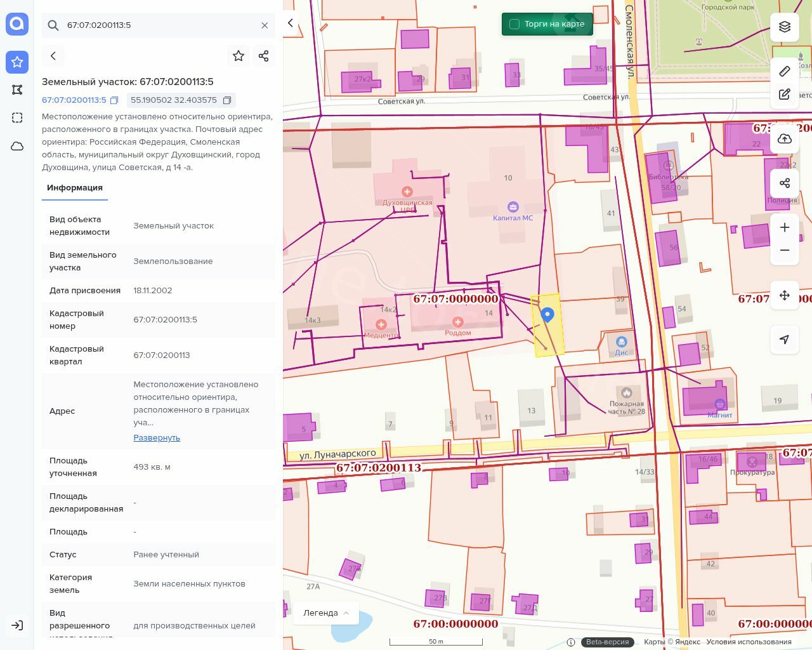Expand full address with 'Развернуть'

coord(157,438)
